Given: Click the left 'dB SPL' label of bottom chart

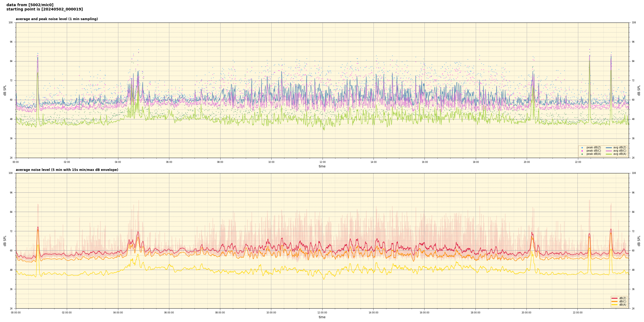Looking at the screenshot, I should coord(5,241).
